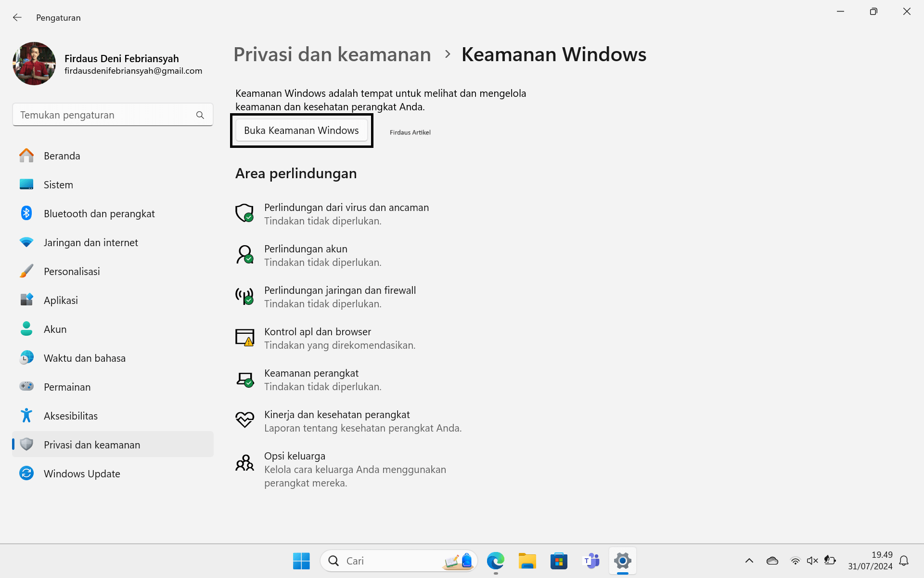Select the device health heart icon
The width and height of the screenshot is (924, 578).
[x=245, y=420]
